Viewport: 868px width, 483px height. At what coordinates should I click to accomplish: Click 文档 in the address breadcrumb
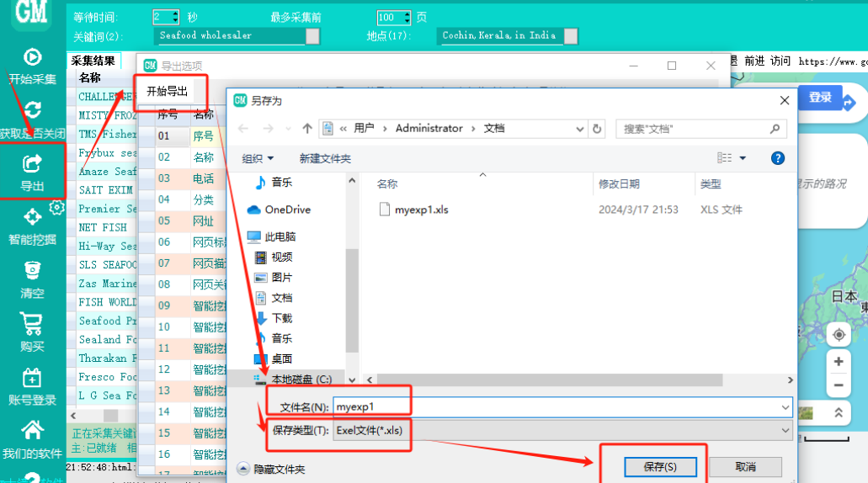point(494,129)
